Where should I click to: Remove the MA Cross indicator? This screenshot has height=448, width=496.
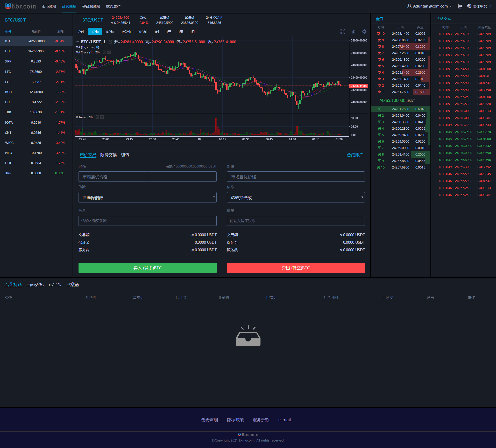(109, 52)
